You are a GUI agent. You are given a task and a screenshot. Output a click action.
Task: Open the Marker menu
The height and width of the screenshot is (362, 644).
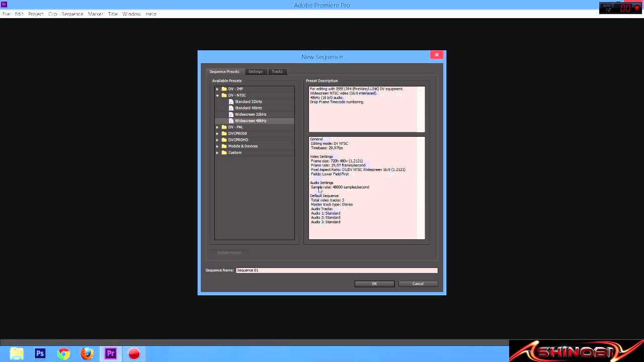(96, 14)
